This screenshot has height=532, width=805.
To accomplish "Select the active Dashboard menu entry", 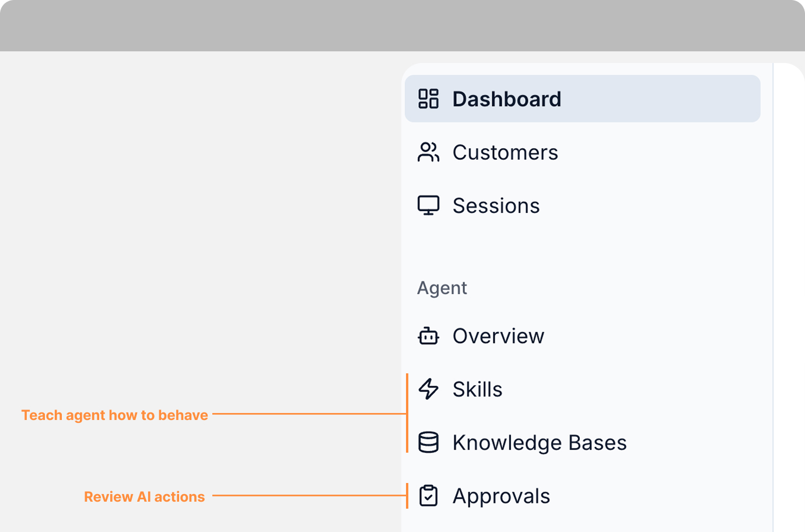I will coord(582,99).
